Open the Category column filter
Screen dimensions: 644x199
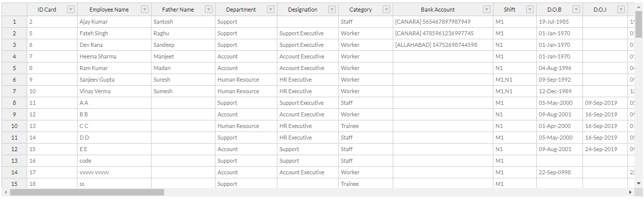click(x=386, y=10)
